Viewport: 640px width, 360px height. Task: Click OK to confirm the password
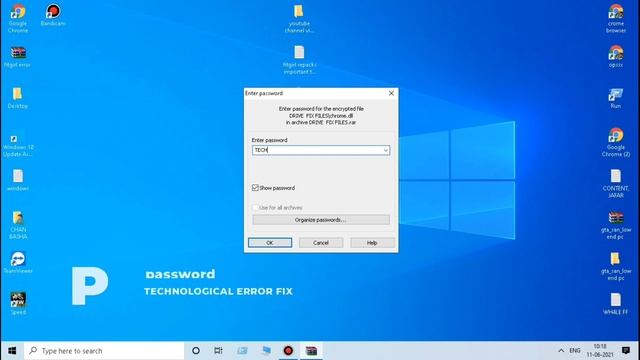[270, 243]
